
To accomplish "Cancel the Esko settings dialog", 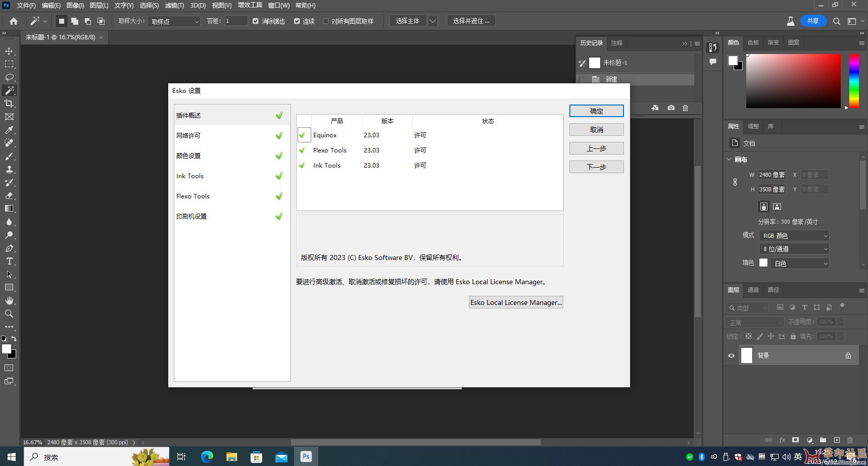I will pyautogui.click(x=597, y=130).
